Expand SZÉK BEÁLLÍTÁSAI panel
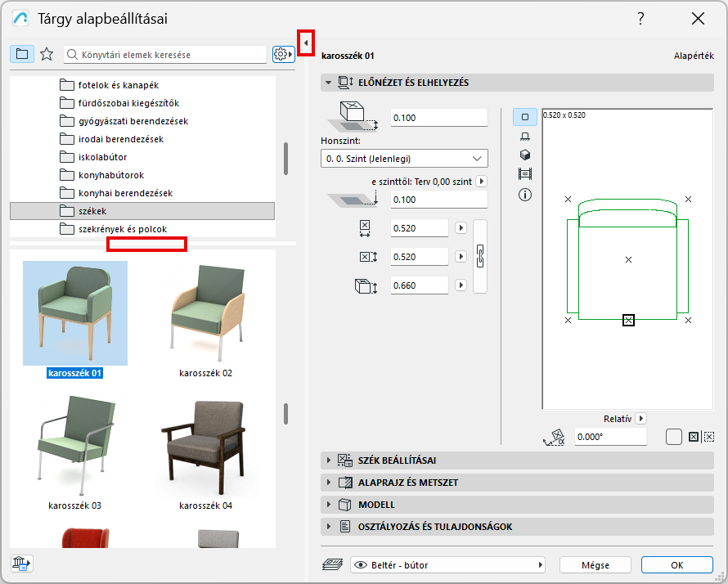This screenshot has height=584, width=728. [x=517, y=460]
